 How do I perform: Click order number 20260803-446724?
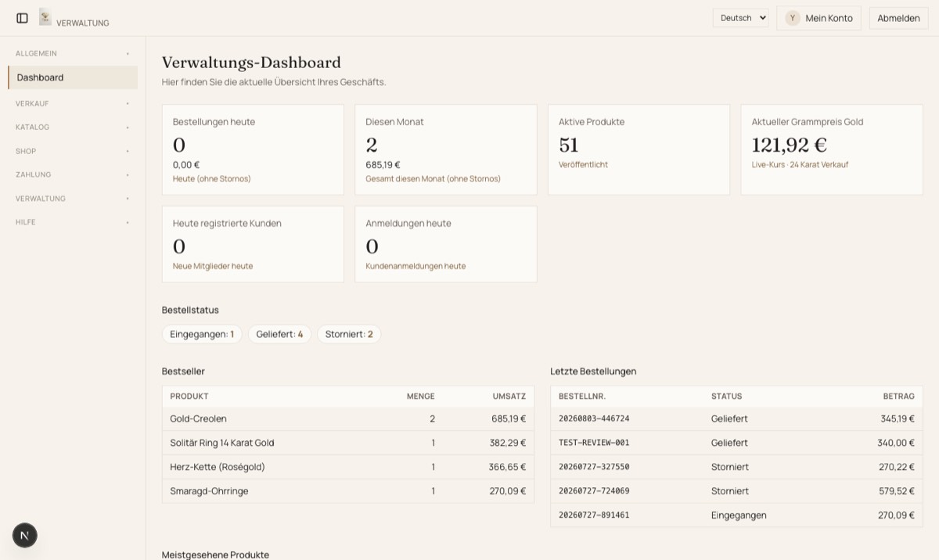point(594,418)
